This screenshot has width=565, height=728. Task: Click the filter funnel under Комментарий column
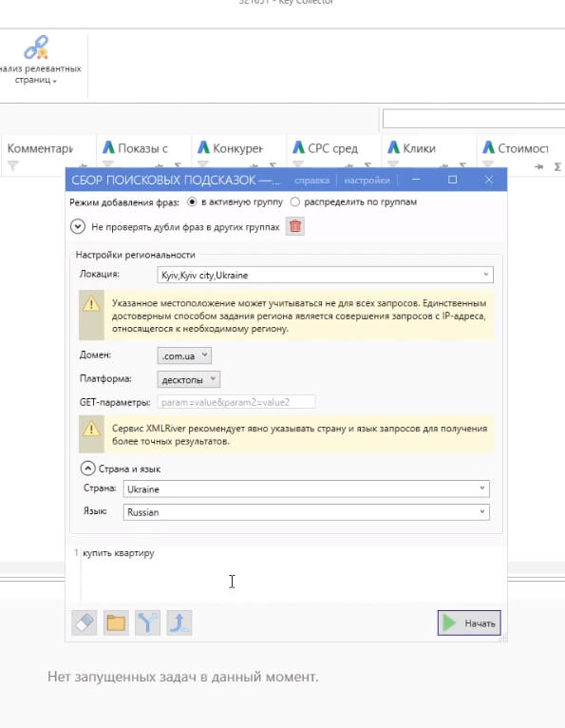(13, 165)
